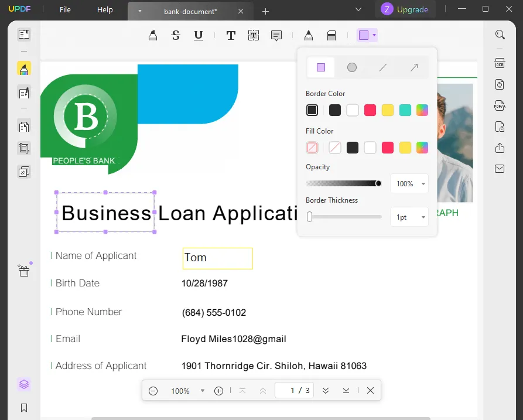
Task: Go to the next page
Action: pos(326,390)
